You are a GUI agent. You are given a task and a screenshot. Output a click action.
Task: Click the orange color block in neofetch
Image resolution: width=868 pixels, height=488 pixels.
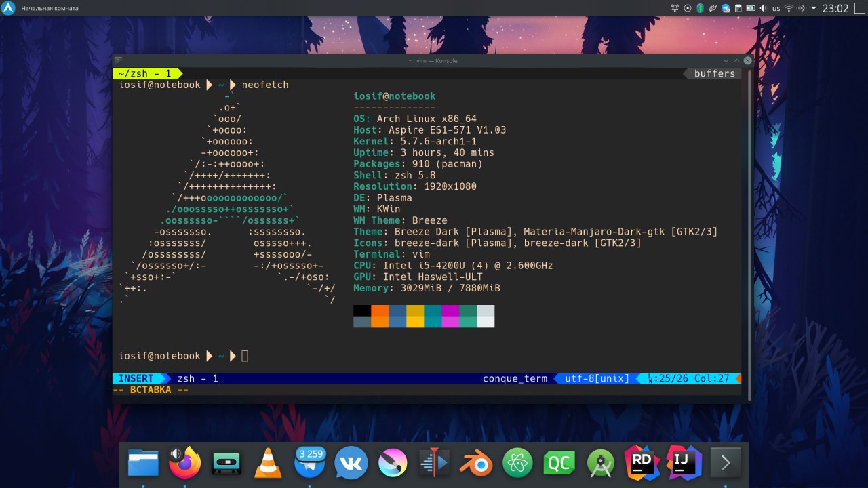(x=380, y=316)
